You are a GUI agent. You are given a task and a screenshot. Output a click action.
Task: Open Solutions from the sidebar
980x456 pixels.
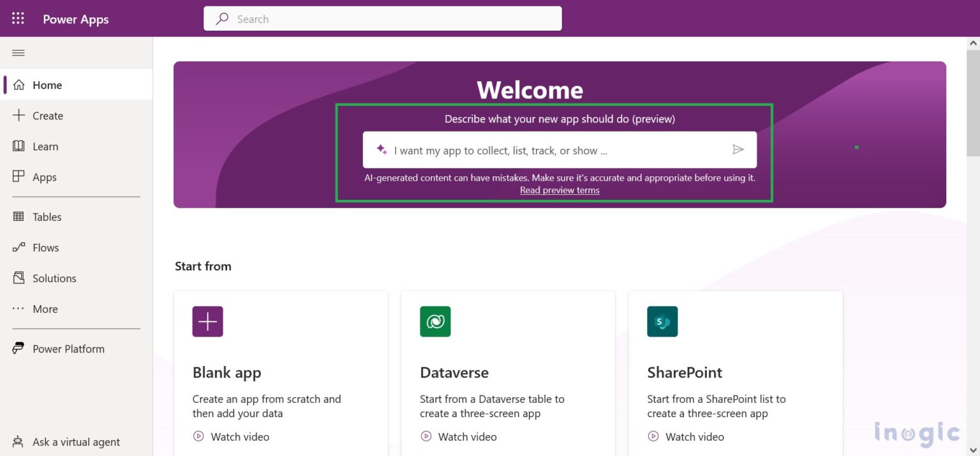tap(54, 278)
